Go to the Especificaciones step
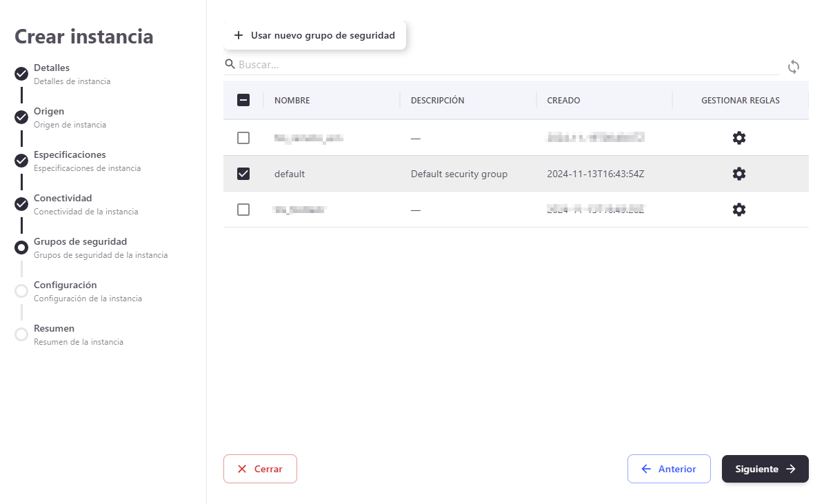 point(70,155)
